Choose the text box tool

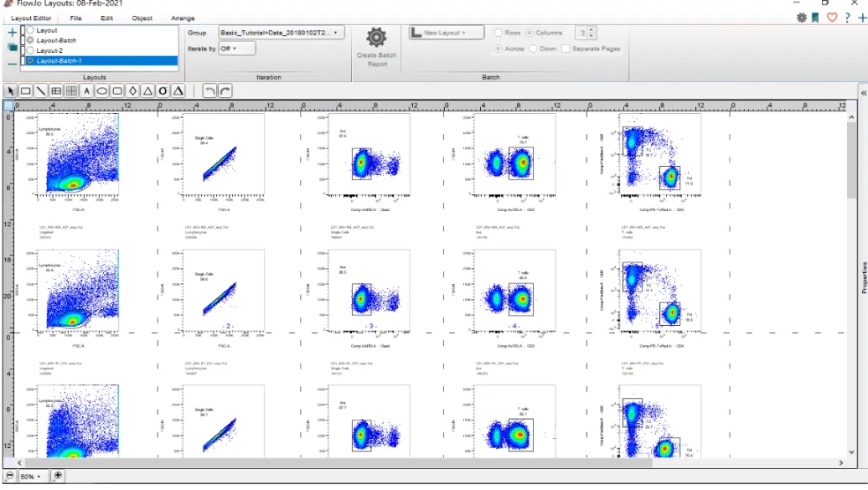tap(86, 90)
